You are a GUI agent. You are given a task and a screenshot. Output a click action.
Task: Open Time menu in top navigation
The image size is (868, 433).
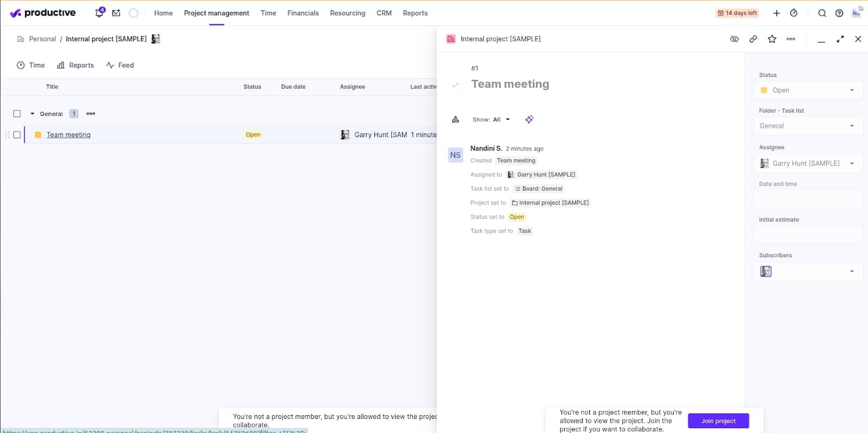click(x=268, y=13)
